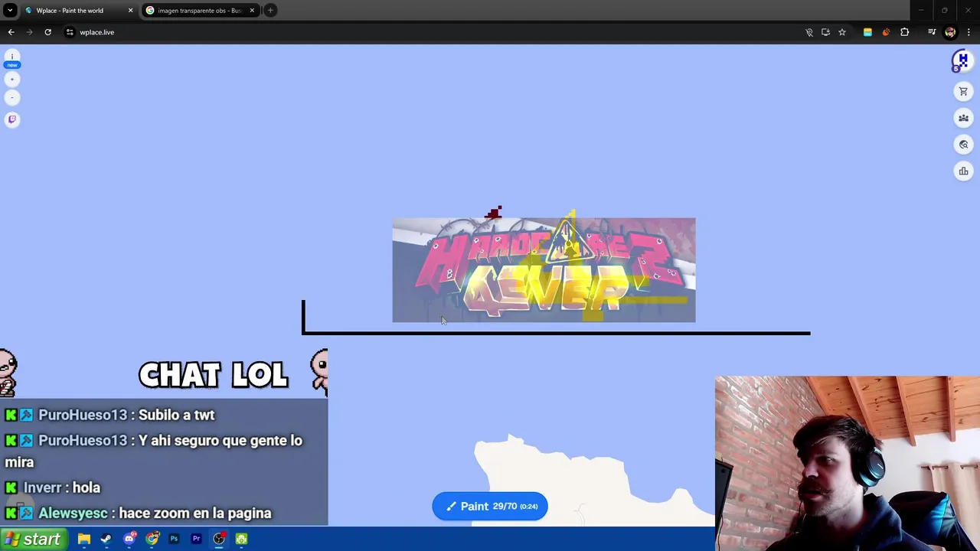Open Photoshop from the taskbar
Viewport: 980px width, 551px height.
(174, 540)
